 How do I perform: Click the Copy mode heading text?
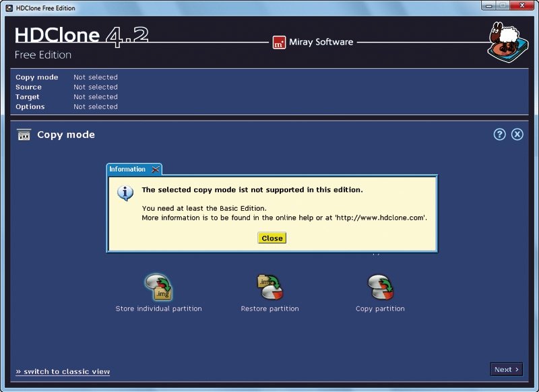66,135
